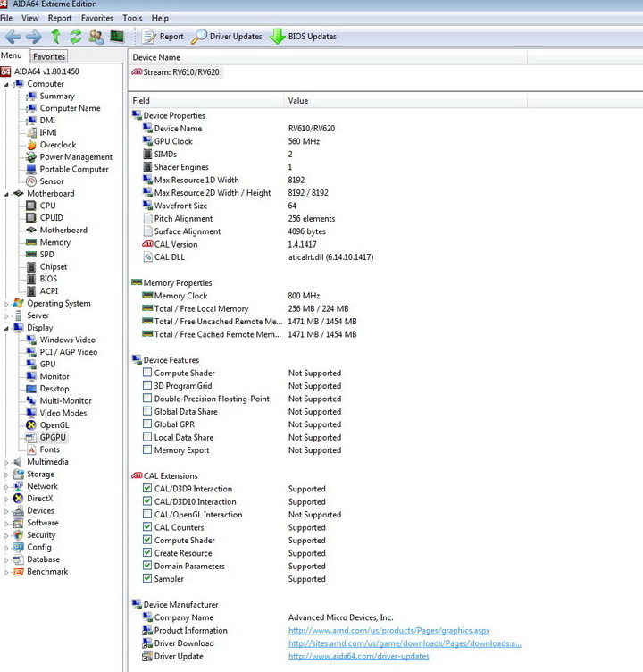This screenshot has height=672, width=643.
Task: Click the Stream RV610/RV620 device icon
Action: point(137,72)
